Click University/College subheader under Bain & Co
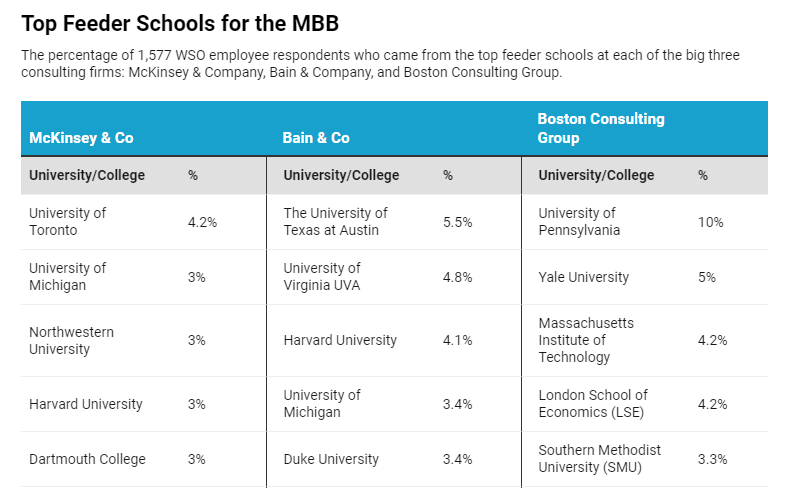 [341, 175]
